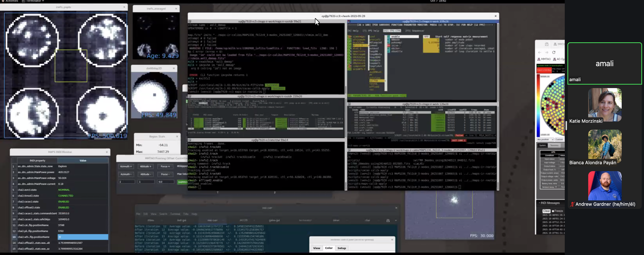
Task: Click the browser forward arrow
Action: 547,52
